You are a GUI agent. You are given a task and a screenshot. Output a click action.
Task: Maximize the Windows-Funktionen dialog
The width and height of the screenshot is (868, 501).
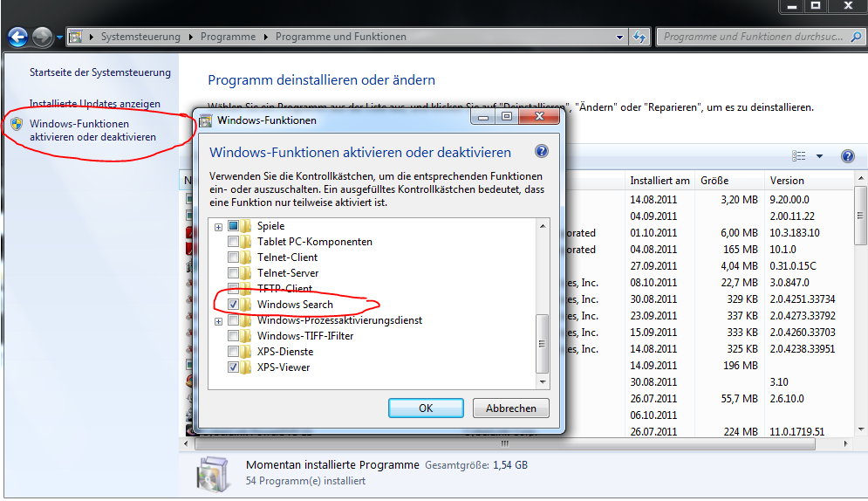[507, 116]
